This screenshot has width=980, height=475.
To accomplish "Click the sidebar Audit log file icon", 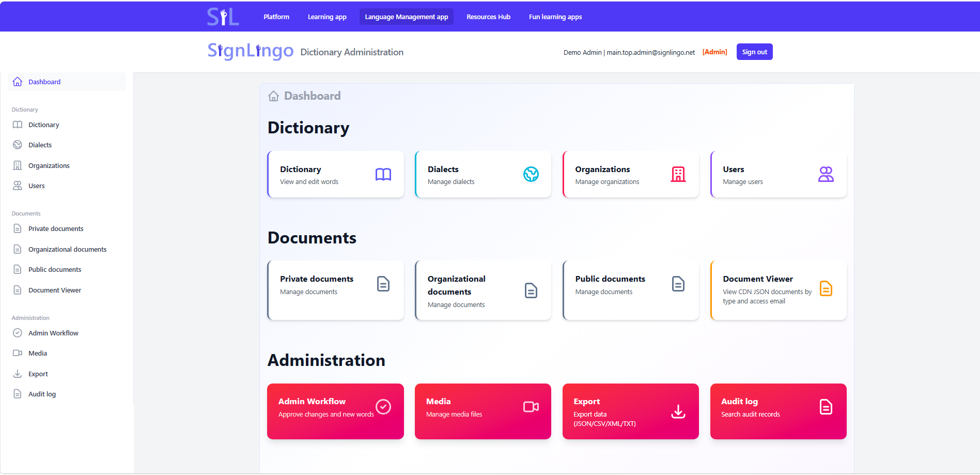I will pyautogui.click(x=18, y=394).
